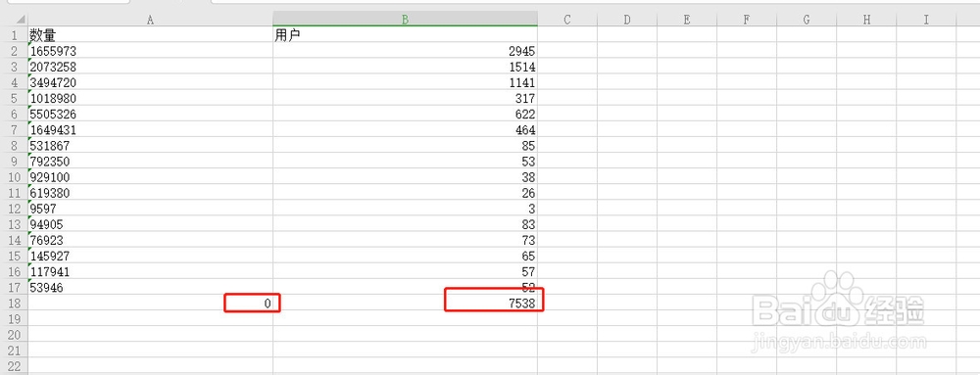Image resolution: width=980 pixels, height=375 pixels.
Task: Select cell containing 3494720
Action: coord(150,81)
